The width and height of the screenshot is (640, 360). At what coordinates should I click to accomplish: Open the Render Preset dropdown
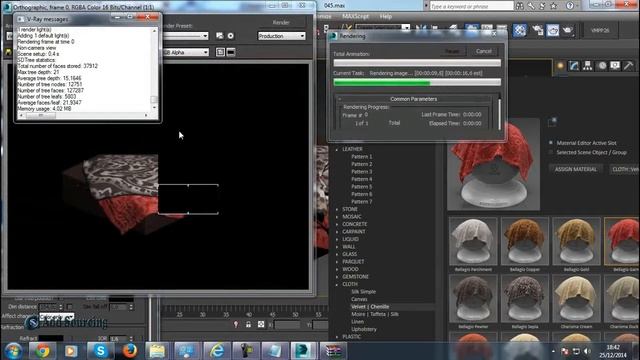click(186, 36)
